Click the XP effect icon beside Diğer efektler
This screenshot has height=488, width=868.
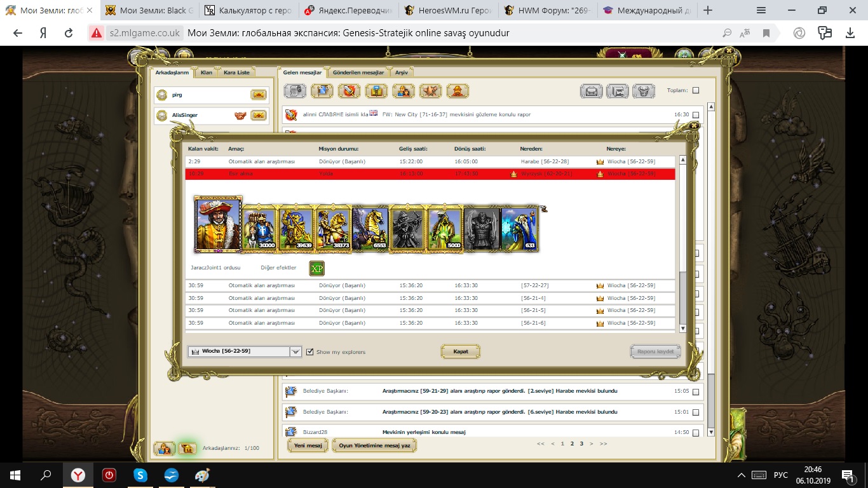point(316,268)
